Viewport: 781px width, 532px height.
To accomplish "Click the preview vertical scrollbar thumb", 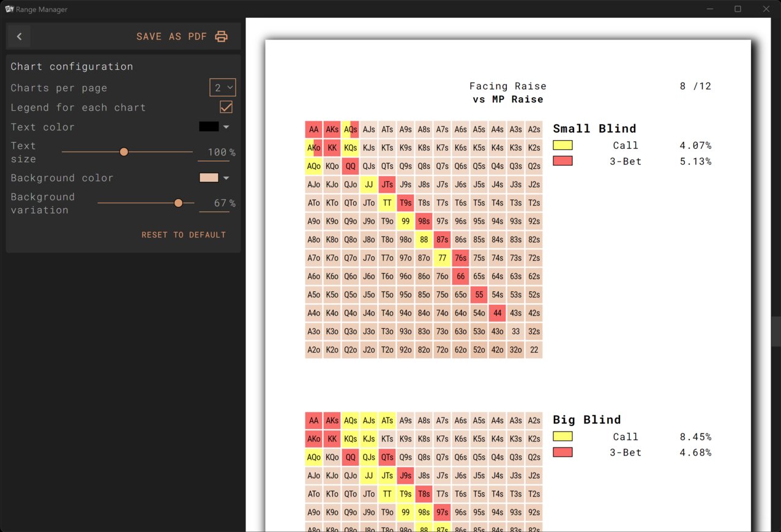I will [x=775, y=332].
